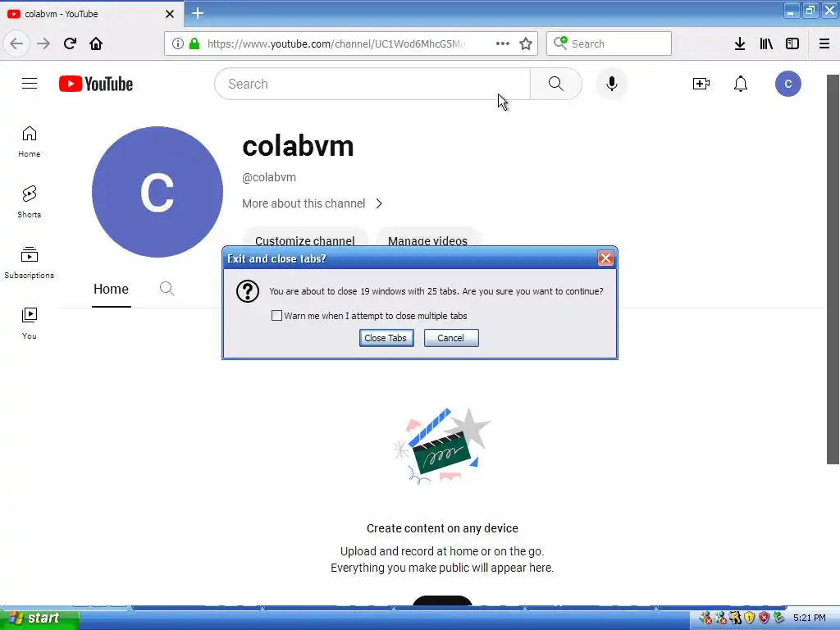Close the dialog with red X
840x630 pixels.
tap(605, 258)
